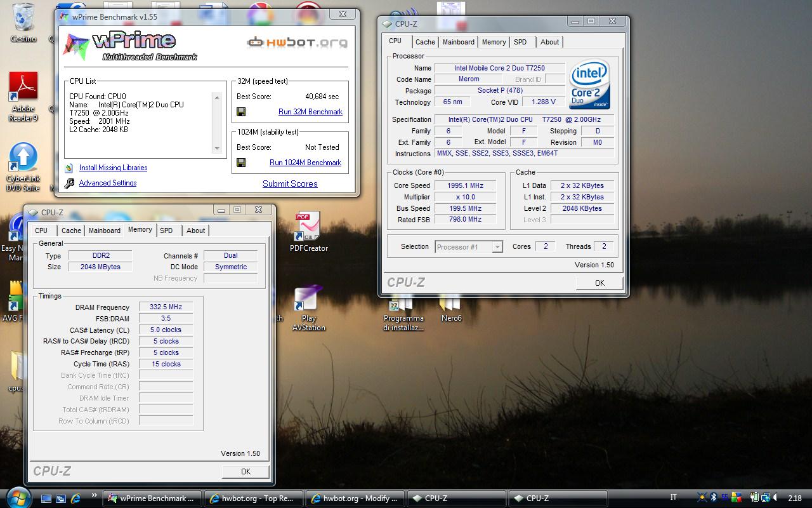
Task: Click the Intel Mobile Core 2 Duo T7250 name field
Action: (500, 68)
